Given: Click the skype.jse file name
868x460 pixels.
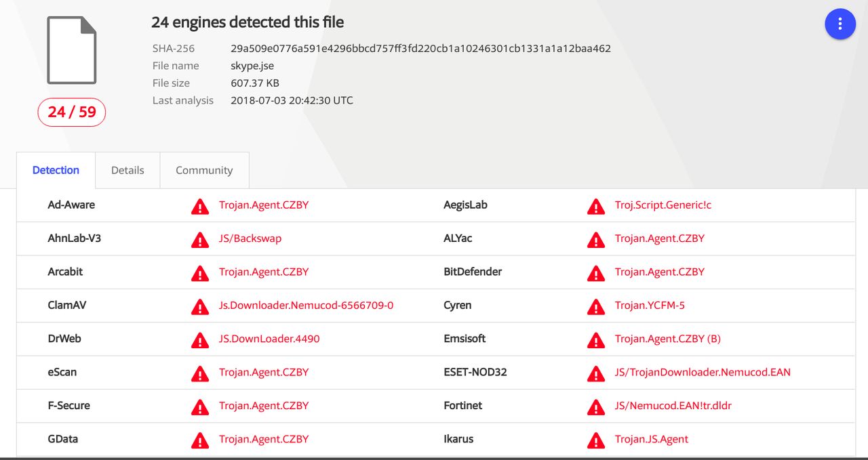Looking at the screenshot, I should pos(252,66).
